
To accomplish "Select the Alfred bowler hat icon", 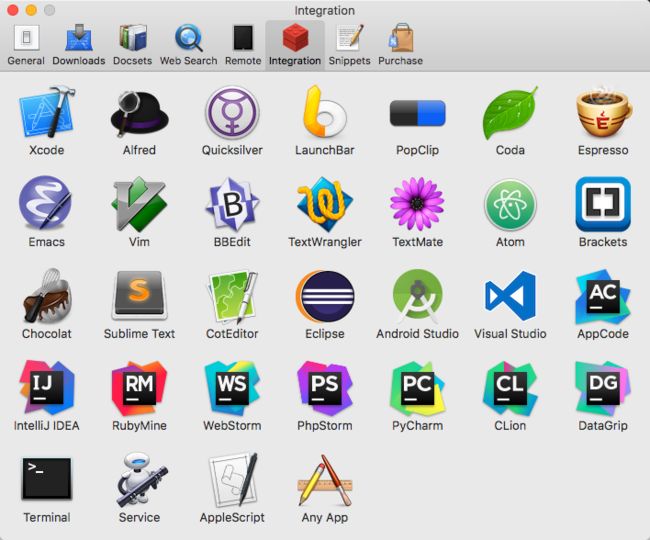I will click(x=139, y=113).
